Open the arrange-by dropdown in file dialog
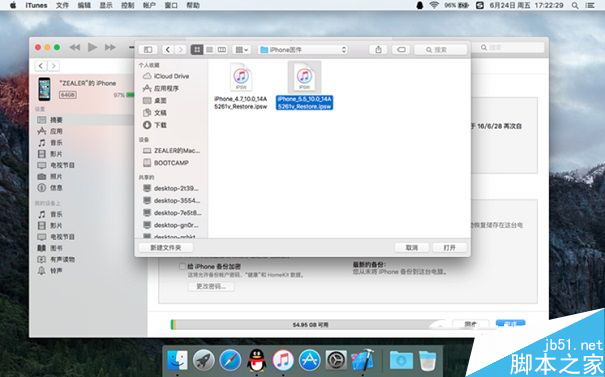Viewport: 605px width, 377px height. [x=242, y=49]
